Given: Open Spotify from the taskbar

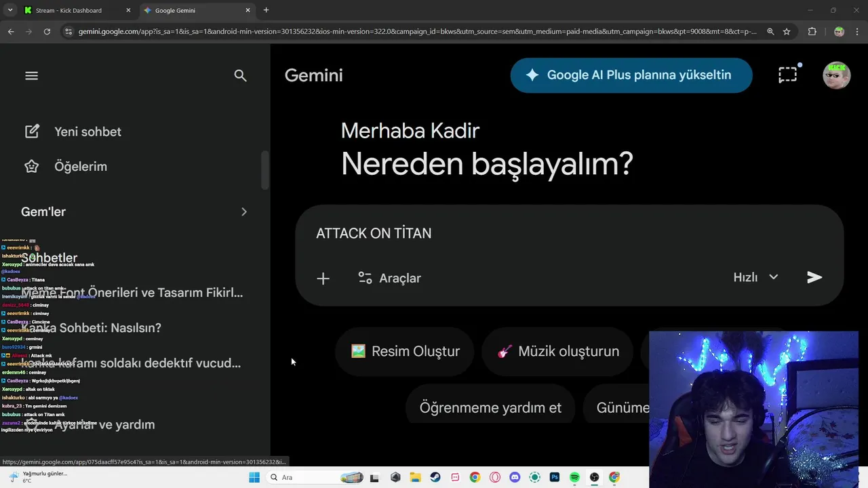Looking at the screenshot, I should 574,477.
